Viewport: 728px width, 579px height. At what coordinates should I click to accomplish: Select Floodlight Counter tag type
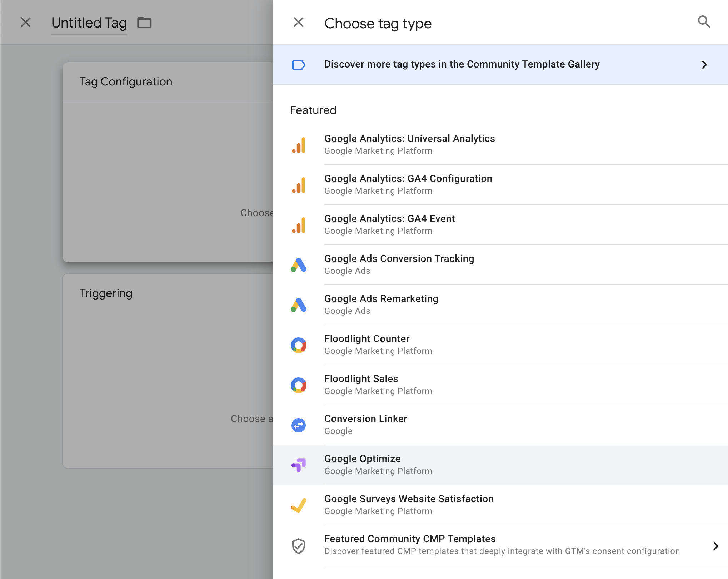point(500,345)
